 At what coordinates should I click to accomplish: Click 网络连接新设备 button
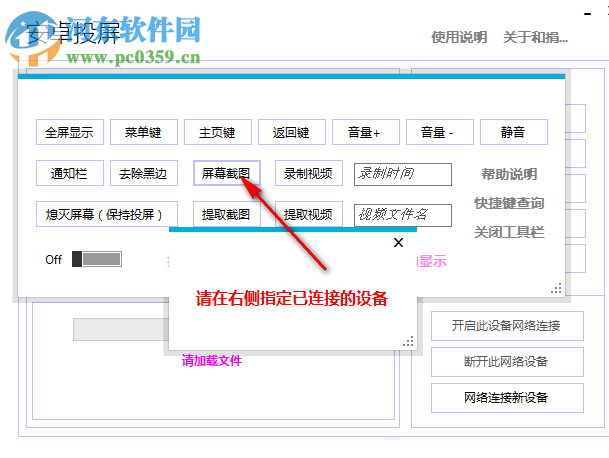507,398
